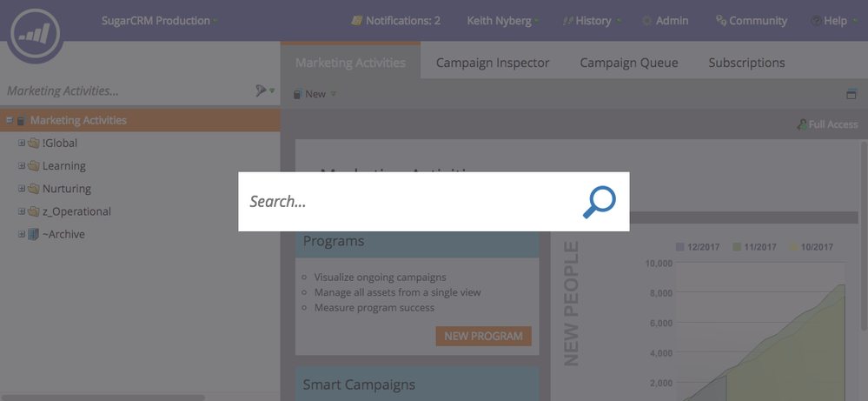
Task: Click the window restore icon in the toolbar
Action: [x=851, y=94]
